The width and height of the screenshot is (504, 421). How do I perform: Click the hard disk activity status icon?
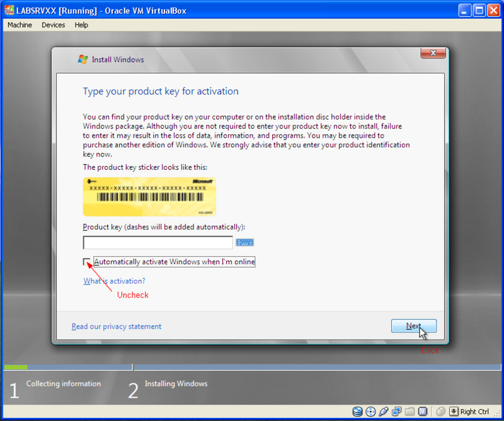click(357, 412)
